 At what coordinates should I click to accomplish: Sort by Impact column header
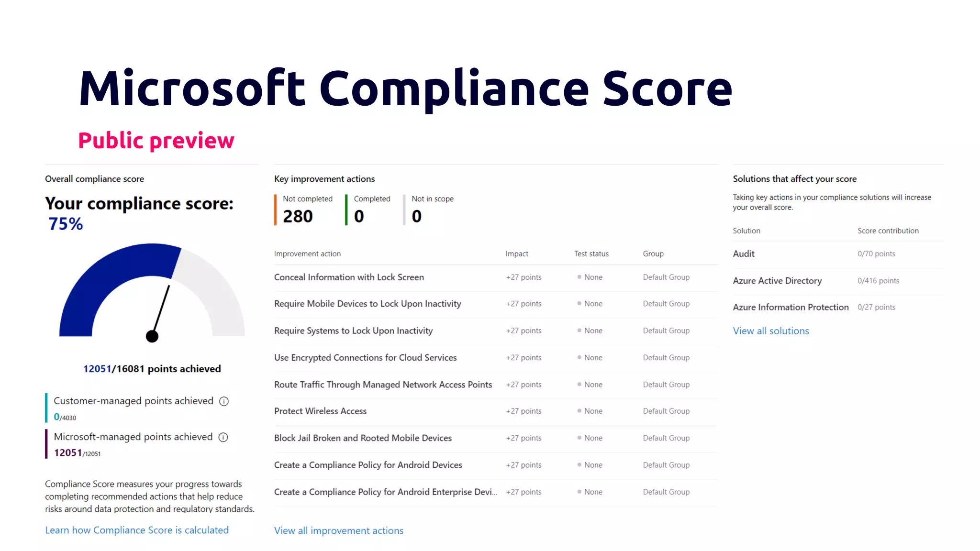click(x=517, y=253)
